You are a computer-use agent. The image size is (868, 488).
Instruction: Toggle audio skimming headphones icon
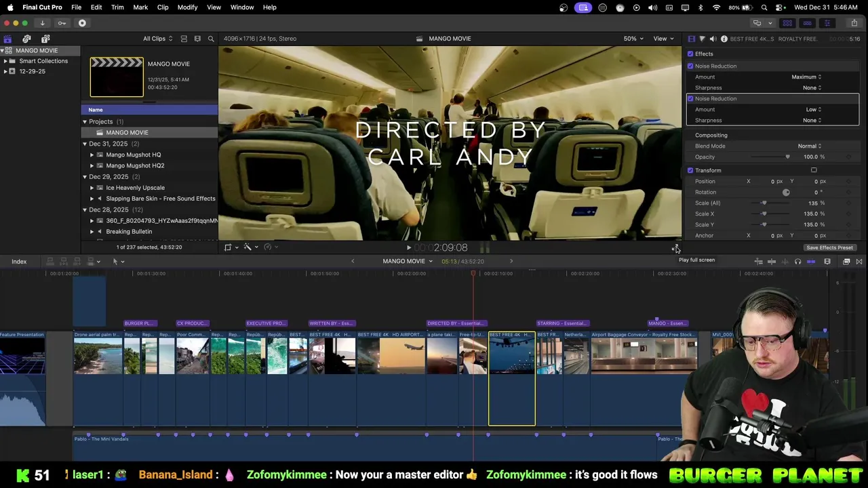point(797,262)
